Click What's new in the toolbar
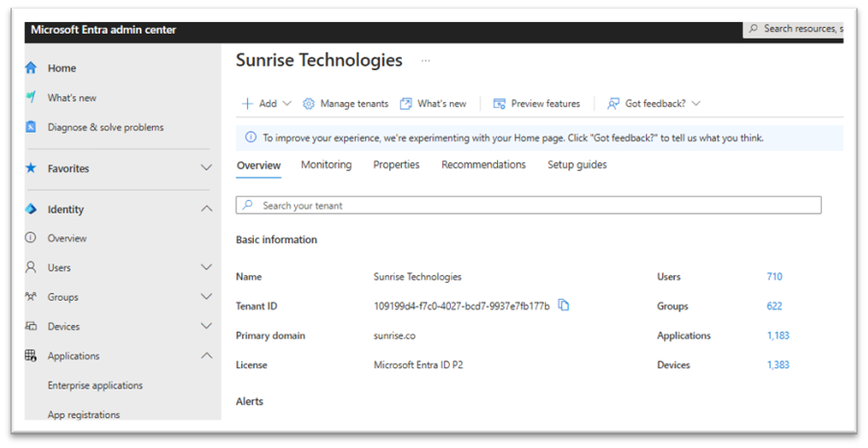The image size is (868, 448). [x=434, y=104]
